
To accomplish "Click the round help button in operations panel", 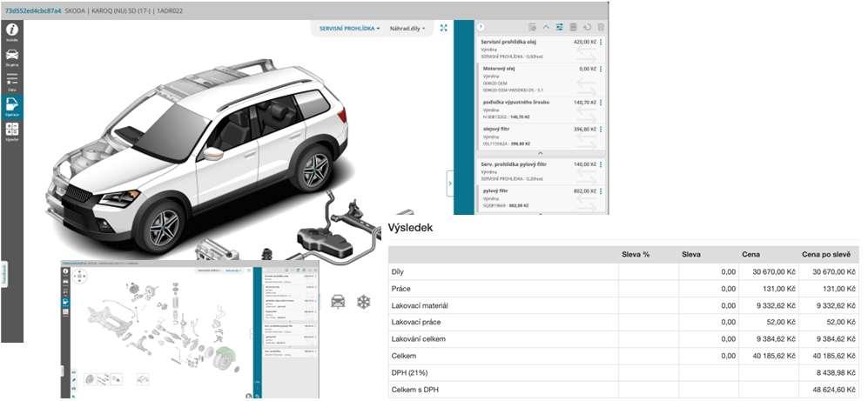I will (x=481, y=27).
